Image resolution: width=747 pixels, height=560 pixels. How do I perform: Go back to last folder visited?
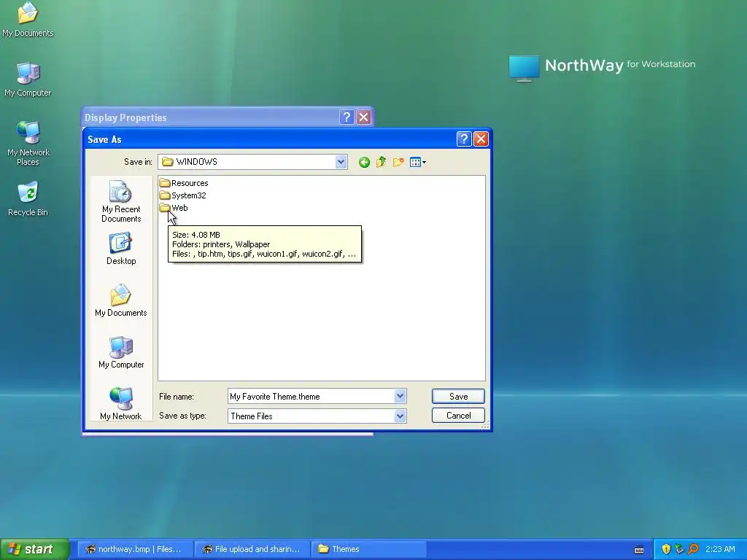(x=364, y=163)
